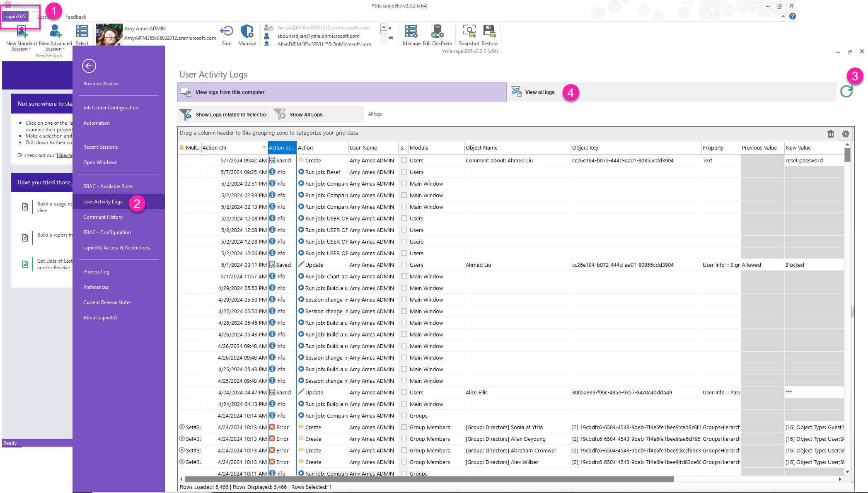The width and height of the screenshot is (868, 493).
Task: Click View logs from this computer
Action: 342,92
